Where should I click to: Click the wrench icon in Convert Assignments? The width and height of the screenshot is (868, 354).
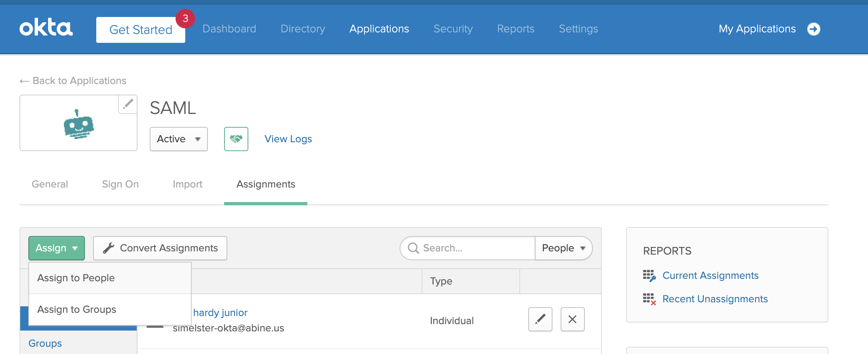[x=108, y=248]
